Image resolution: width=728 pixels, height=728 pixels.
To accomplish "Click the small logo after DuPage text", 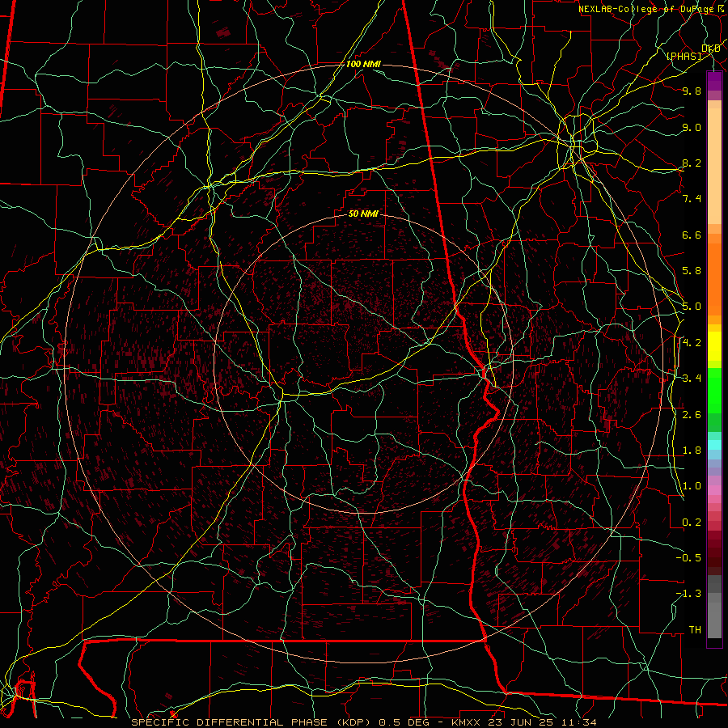I will coord(721,8).
